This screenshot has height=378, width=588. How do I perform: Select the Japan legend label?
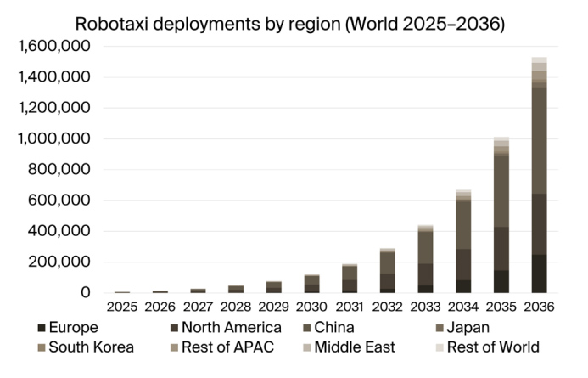[x=468, y=328]
